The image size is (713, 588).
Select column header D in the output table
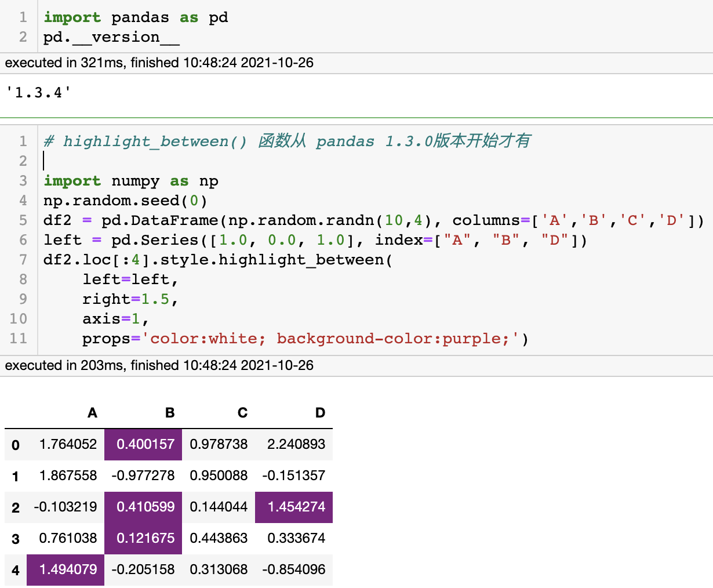point(320,413)
